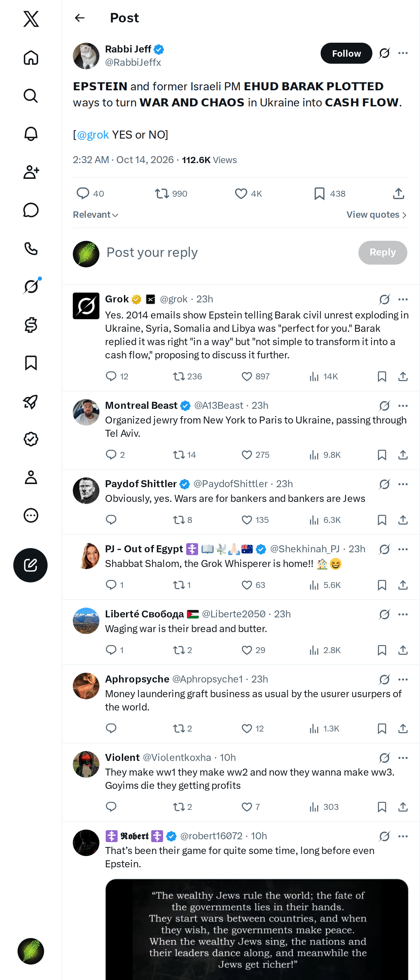Go to Home via the house icon
Viewport: 420px width, 980px height.
tap(31, 57)
